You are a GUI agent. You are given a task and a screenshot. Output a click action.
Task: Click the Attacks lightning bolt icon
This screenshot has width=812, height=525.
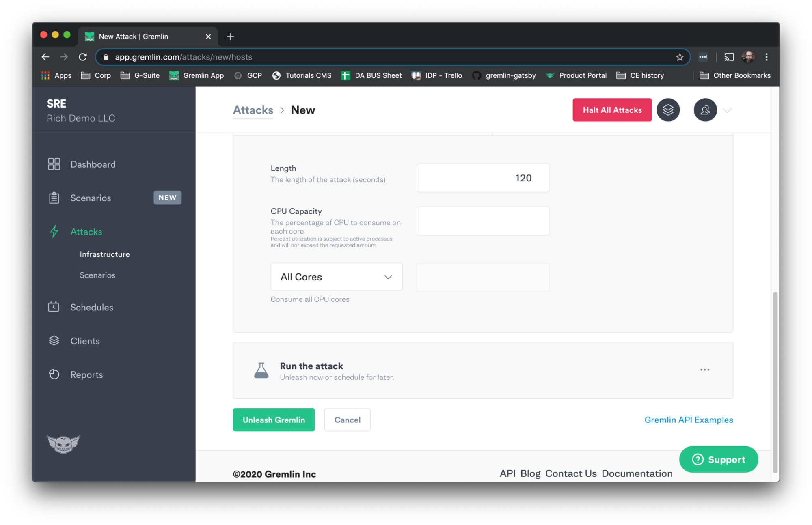54,231
